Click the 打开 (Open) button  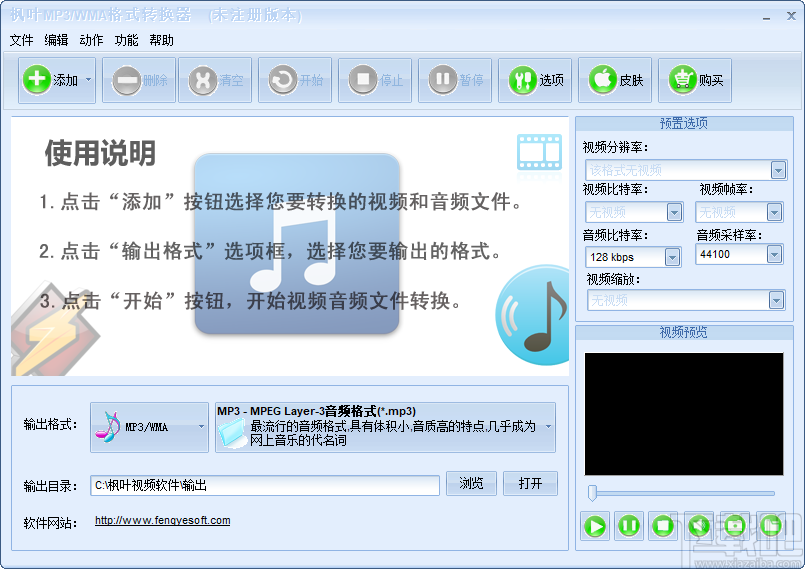530,483
